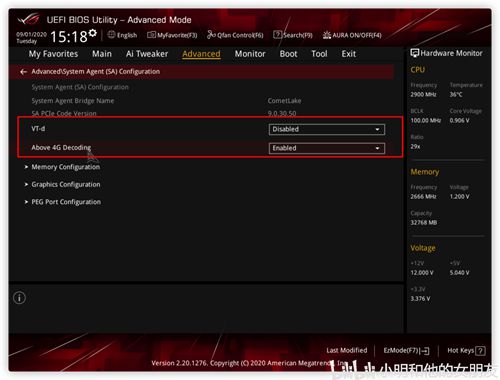Open Qfan Control(F6)
Screen dimensions: 500x380
[x=235, y=35]
